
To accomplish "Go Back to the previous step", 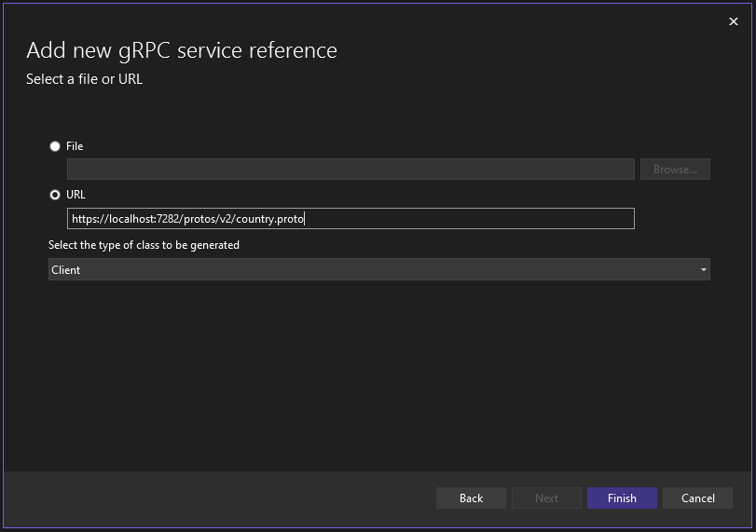I will click(471, 498).
